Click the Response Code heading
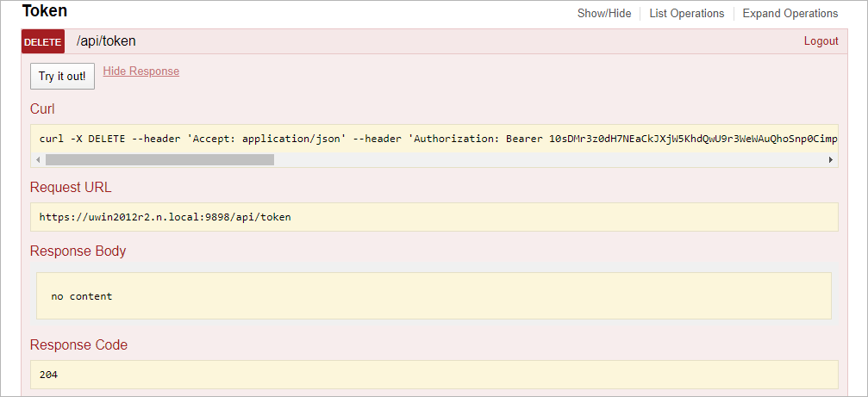 [x=78, y=345]
